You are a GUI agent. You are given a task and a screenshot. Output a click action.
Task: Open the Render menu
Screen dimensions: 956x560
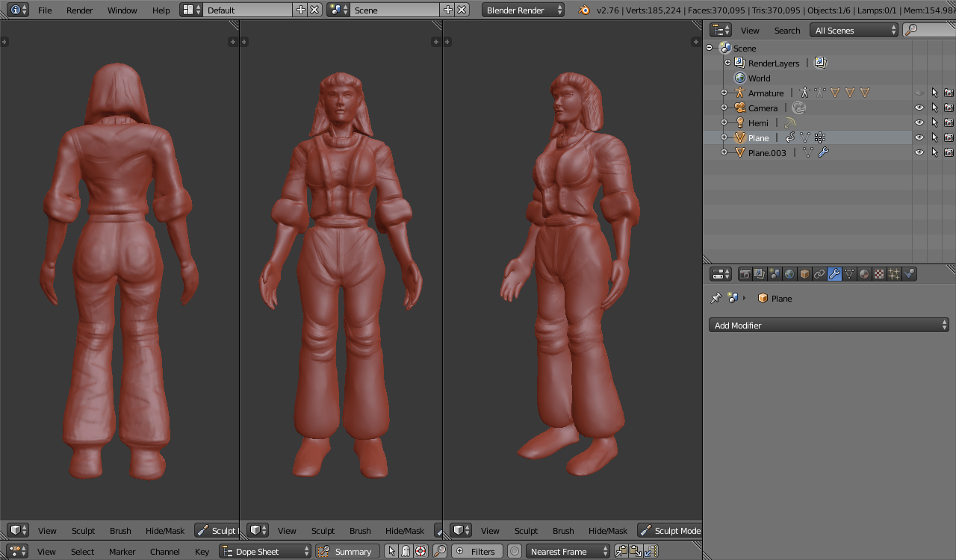[80, 10]
